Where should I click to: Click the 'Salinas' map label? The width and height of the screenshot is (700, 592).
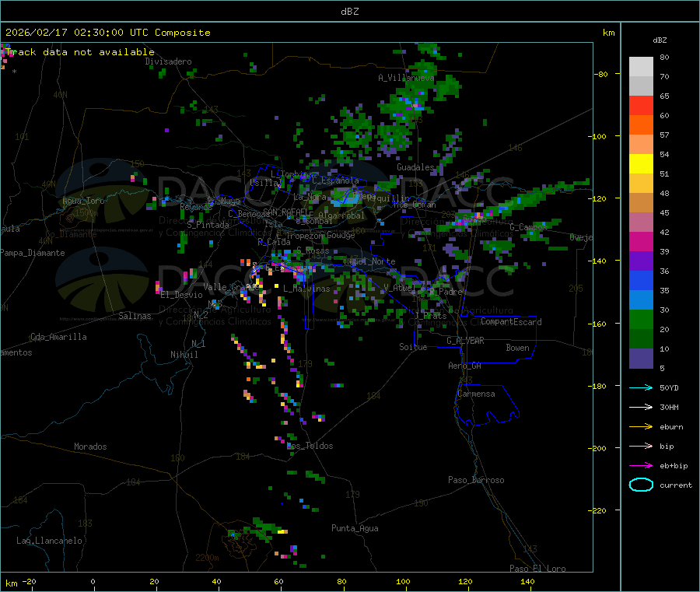(x=135, y=316)
